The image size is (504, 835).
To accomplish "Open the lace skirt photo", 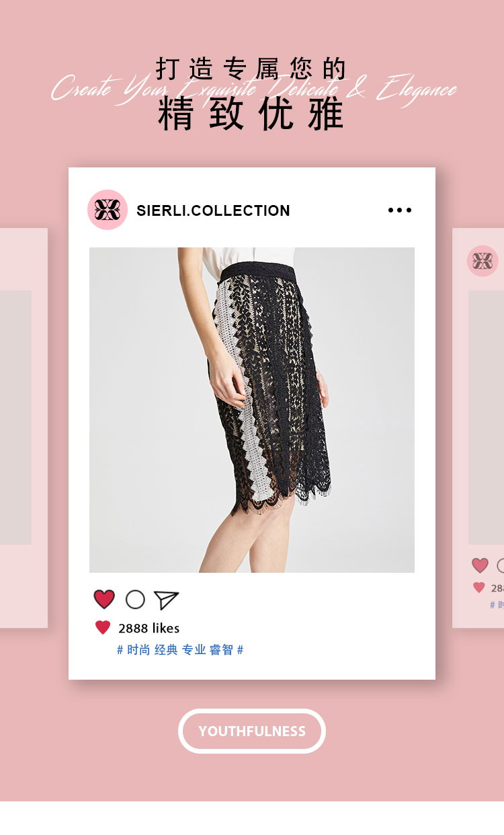I will (x=252, y=410).
